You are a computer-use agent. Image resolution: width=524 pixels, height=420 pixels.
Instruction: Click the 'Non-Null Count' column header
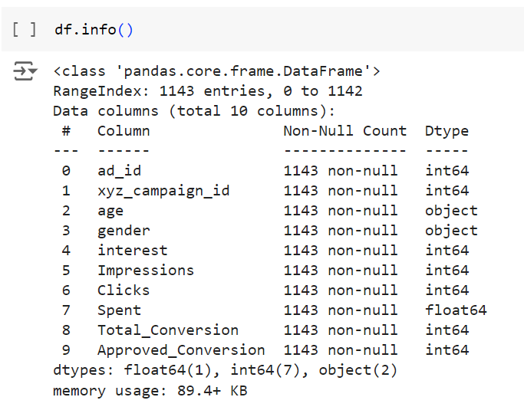(344, 131)
